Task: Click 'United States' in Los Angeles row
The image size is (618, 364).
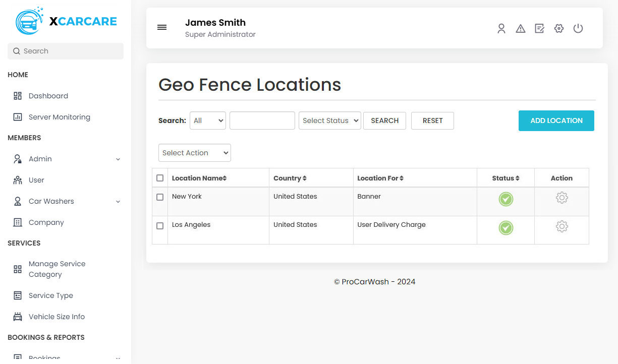Action: point(295,224)
